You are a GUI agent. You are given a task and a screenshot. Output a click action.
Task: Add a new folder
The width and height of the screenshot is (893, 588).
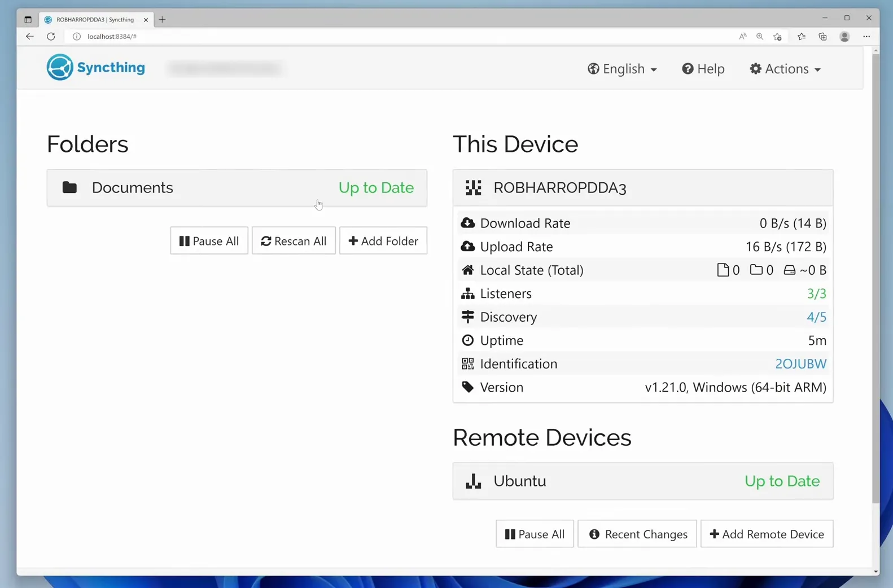[383, 241]
